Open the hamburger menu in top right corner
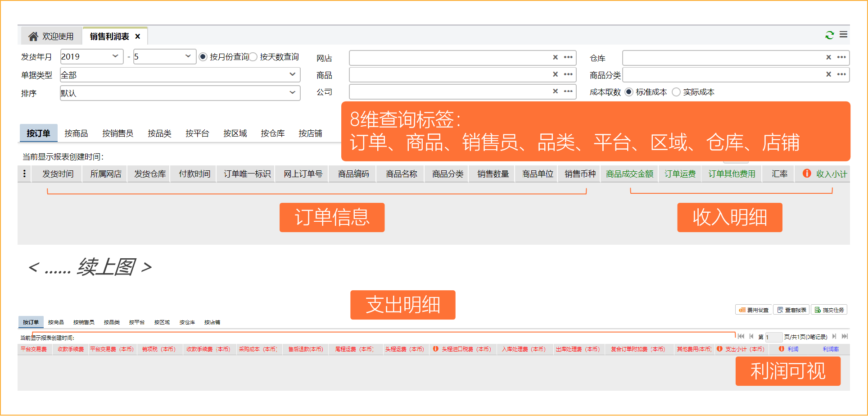The height and width of the screenshot is (416, 868). (844, 35)
